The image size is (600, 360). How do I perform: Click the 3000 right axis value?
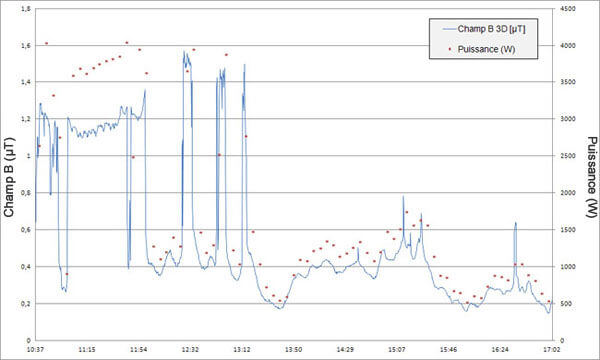568,119
